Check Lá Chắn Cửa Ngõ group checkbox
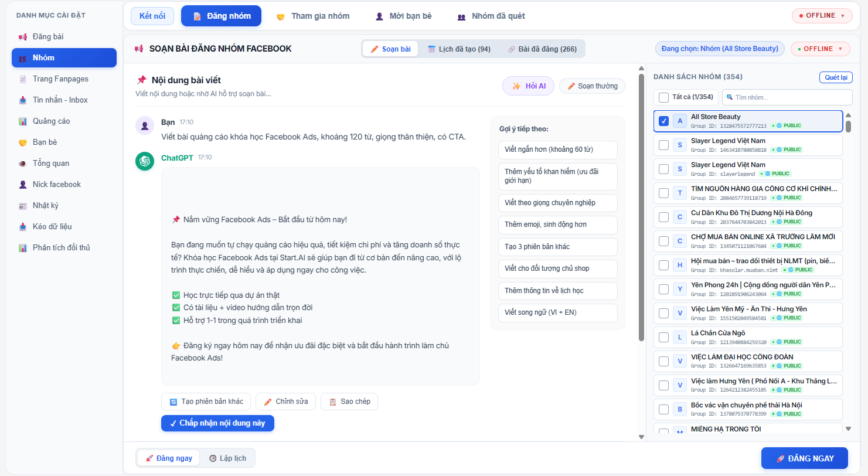 tap(664, 337)
